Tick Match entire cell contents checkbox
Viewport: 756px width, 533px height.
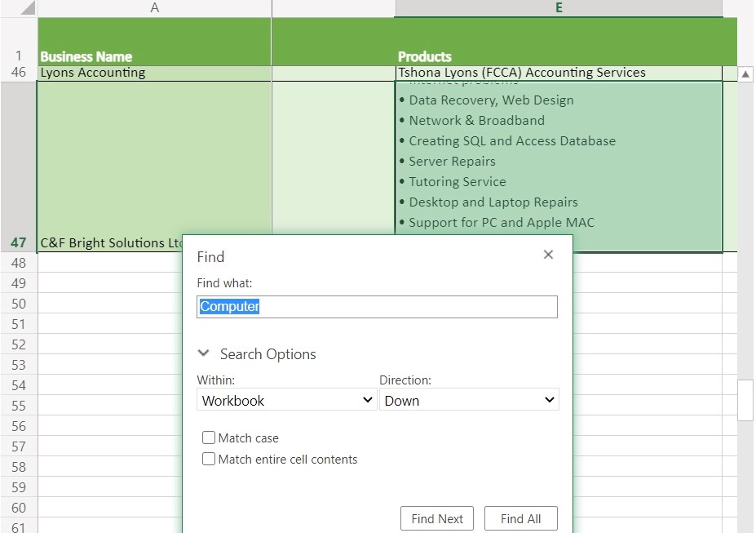coord(209,460)
